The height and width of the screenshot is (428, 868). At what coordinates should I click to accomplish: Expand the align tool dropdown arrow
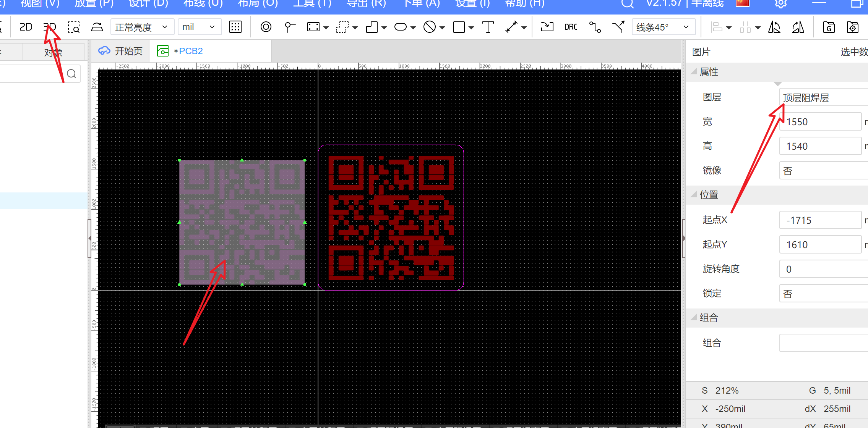click(x=729, y=27)
